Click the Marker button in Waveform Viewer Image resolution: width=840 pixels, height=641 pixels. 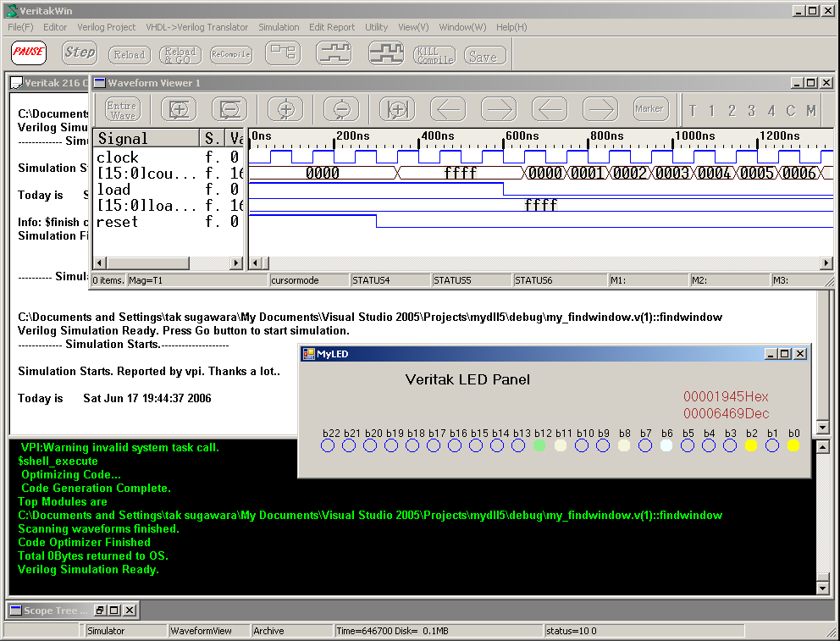[651, 109]
